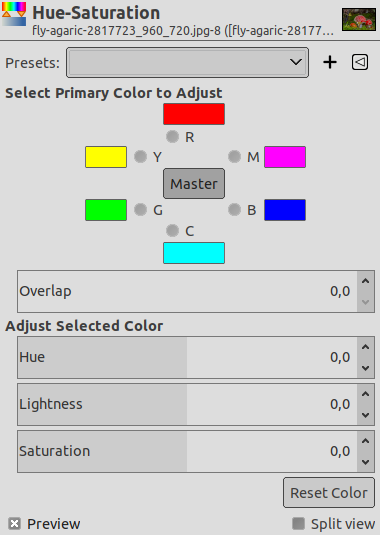Enable the Split view checkbox
The image size is (380, 535).
click(298, 523)
